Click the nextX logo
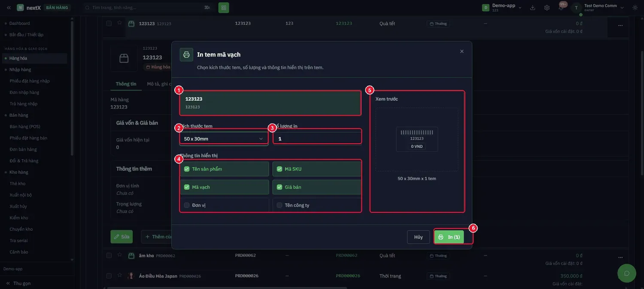The width and height of the screenshot is (644, 289). click(x=29, y=8)
